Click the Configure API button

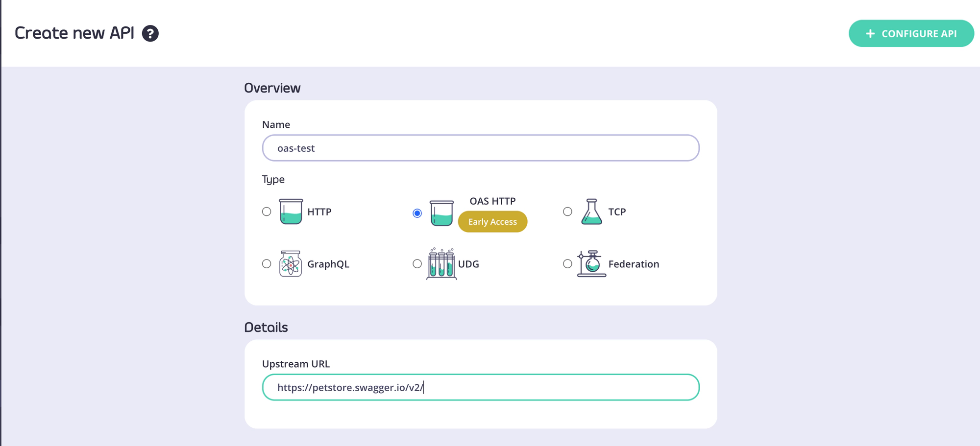point(911,33)
